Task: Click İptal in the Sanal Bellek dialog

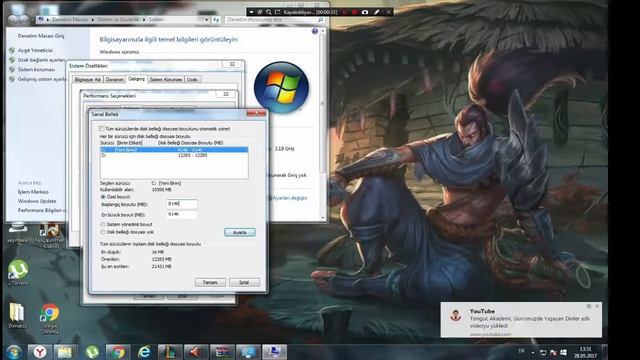Action: (244, 282)
